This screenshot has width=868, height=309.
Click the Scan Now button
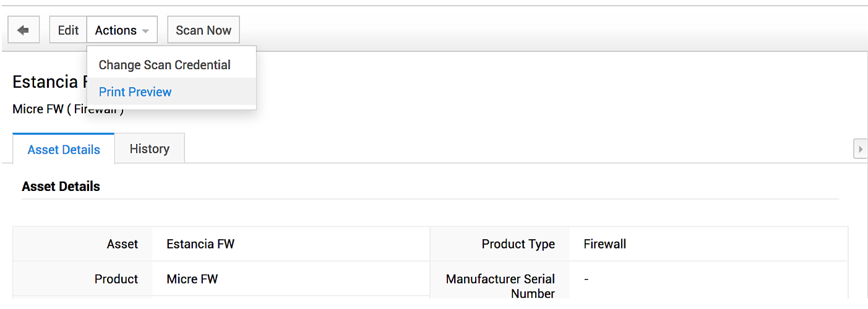pos(203,30)
